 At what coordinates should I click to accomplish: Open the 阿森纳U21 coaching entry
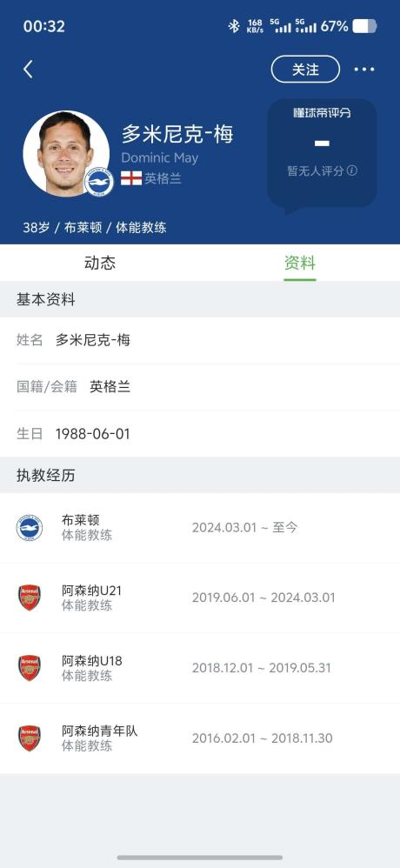[200, 598]
